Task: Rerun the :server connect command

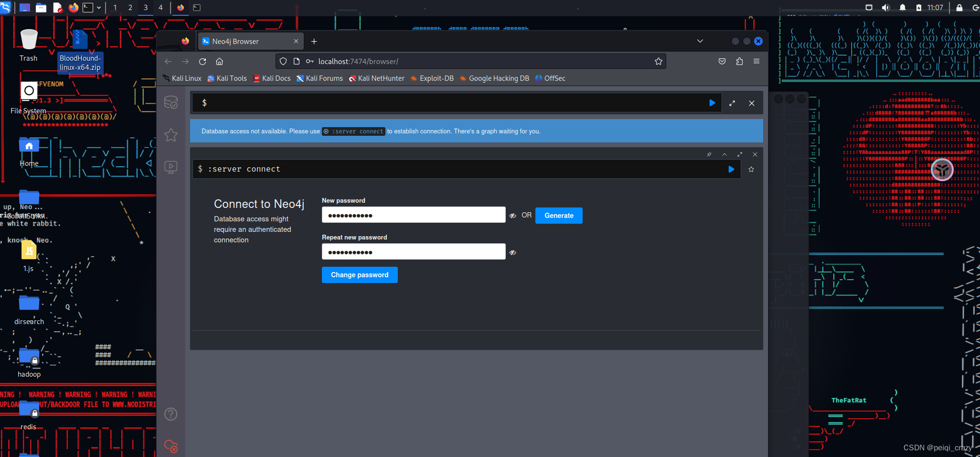Action: [731, 169]
